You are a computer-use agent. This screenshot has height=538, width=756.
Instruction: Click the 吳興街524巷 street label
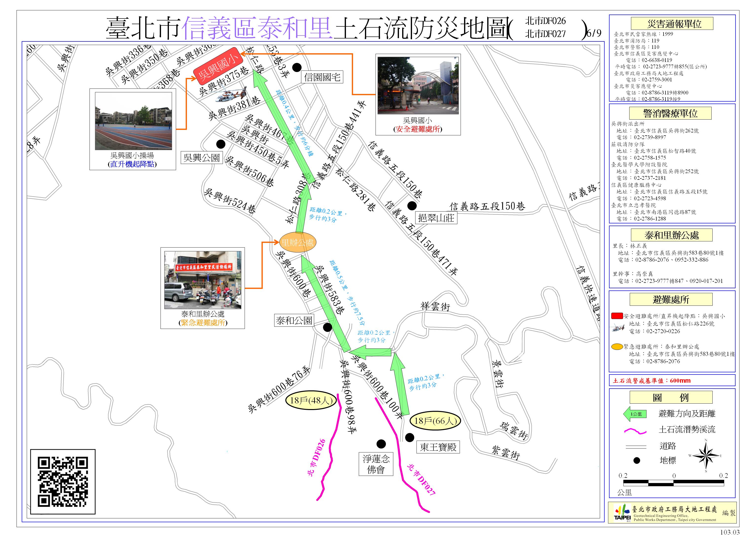pos(230,201)
